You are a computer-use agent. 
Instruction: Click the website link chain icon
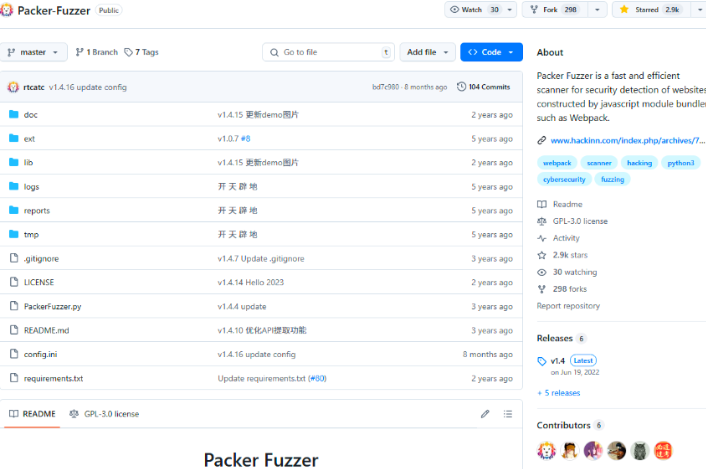tap(542, 140)
